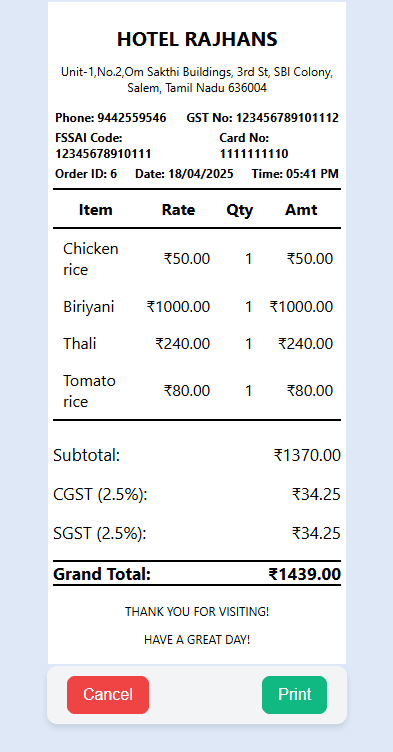Select the Chicken rice row
Image resolution: width=393 pixels, height=752 pixels.
click(197, 259)
